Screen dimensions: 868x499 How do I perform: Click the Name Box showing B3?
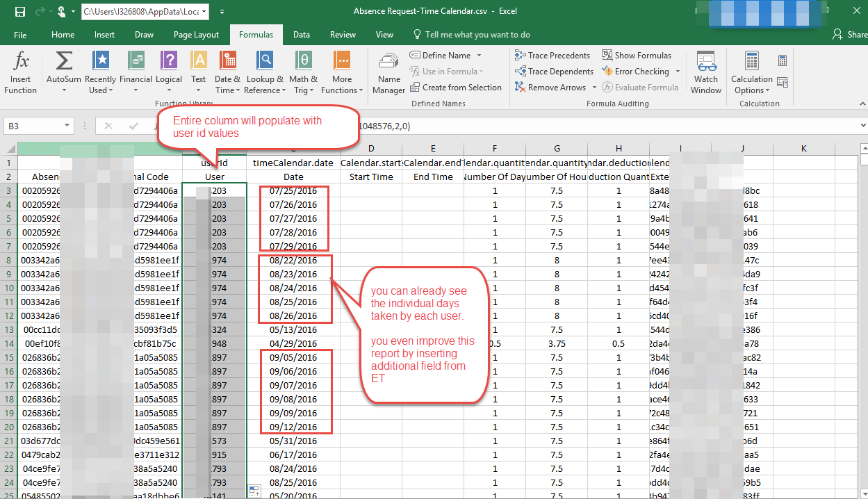[33, 126]
